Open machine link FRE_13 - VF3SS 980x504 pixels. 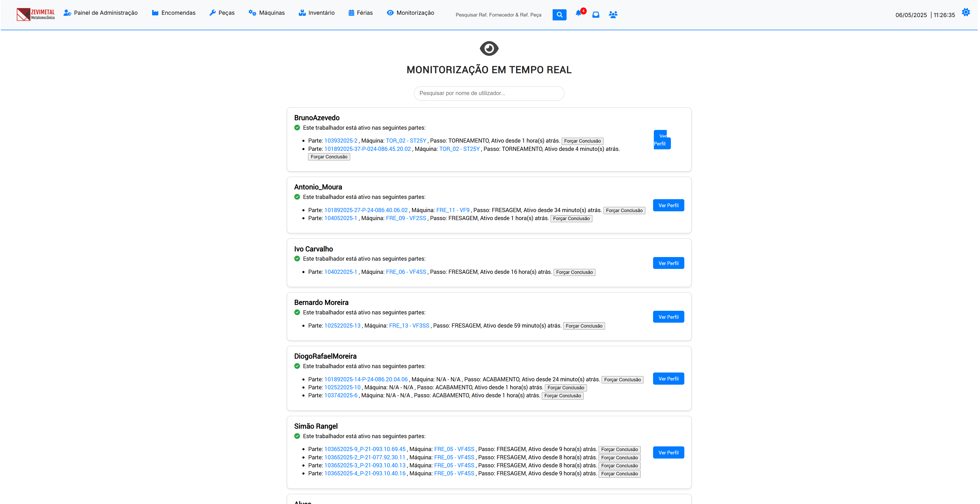[x=409, y=326]
